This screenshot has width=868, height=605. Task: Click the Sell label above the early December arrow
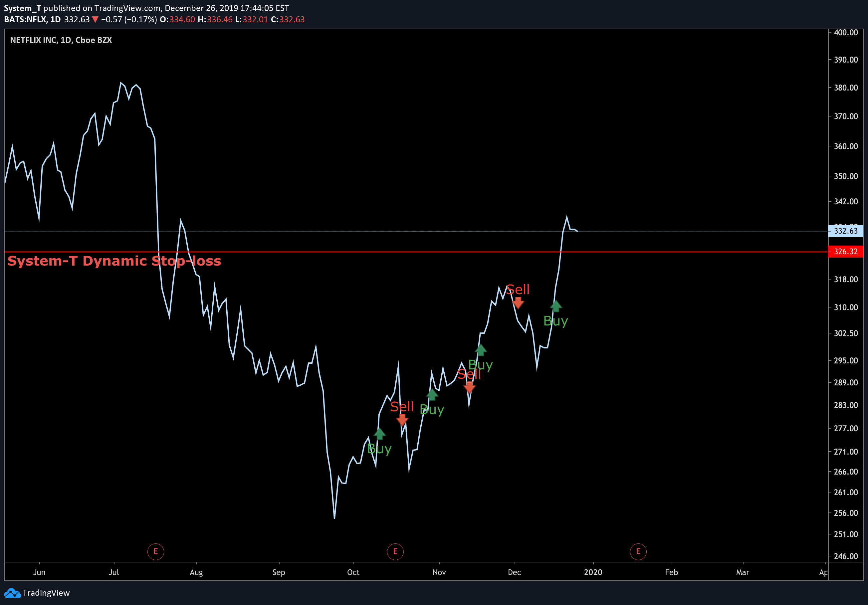[518, 290]
